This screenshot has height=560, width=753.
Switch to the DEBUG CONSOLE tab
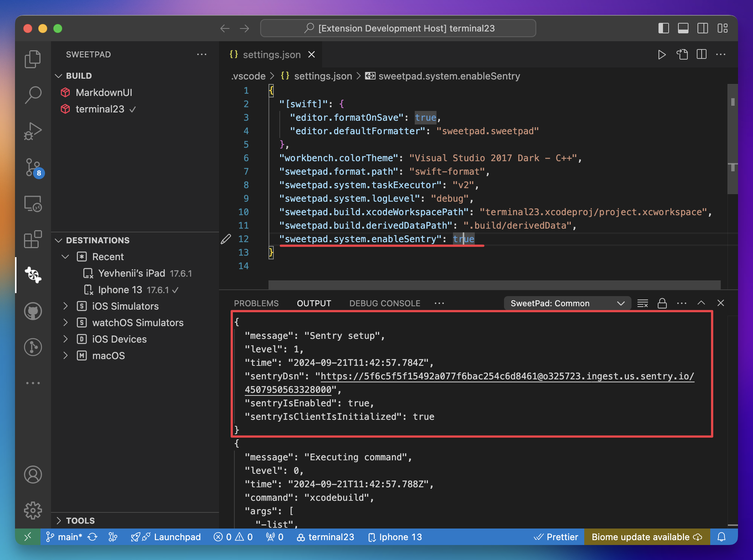pyautogui.click(x=385, y=303)
